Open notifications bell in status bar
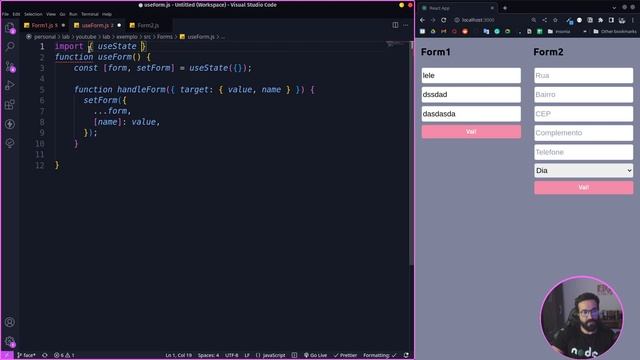The height and width of the screenshot is (360, 640). [406, 355]
